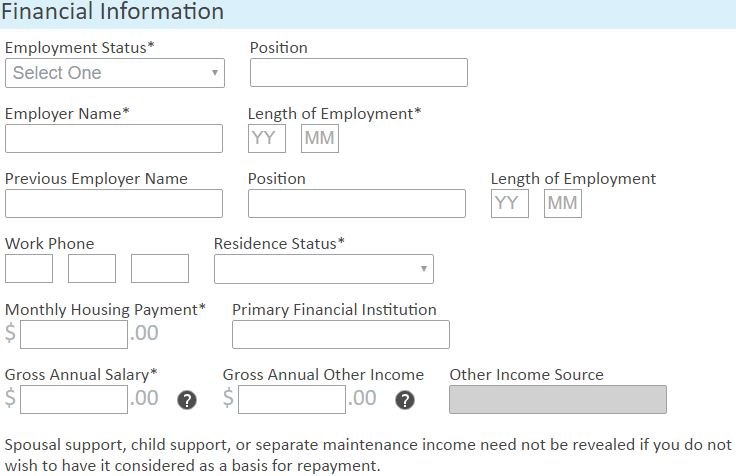Expand the Residence Status dropdown
Viewport: 736px width, 476px height.
click(x=323, y=269)
